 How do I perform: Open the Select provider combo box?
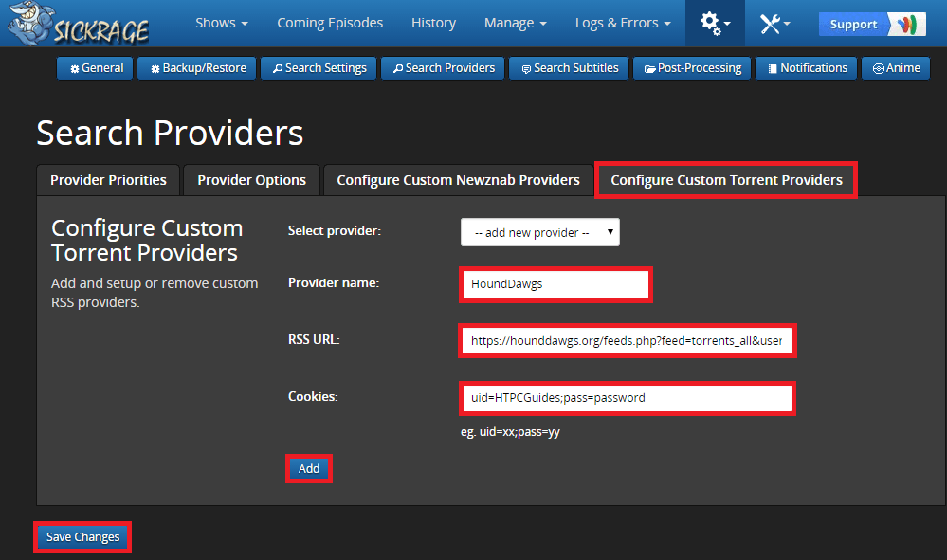click(539, 232)
